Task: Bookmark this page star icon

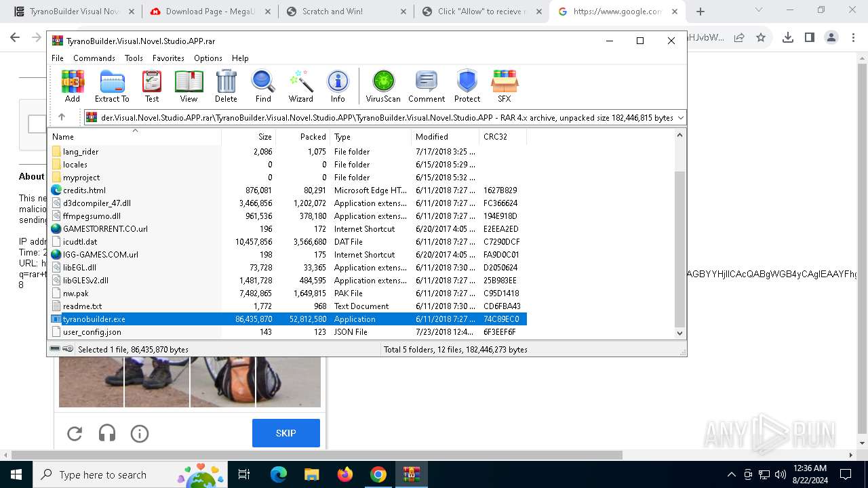Action: pos(761,38)
